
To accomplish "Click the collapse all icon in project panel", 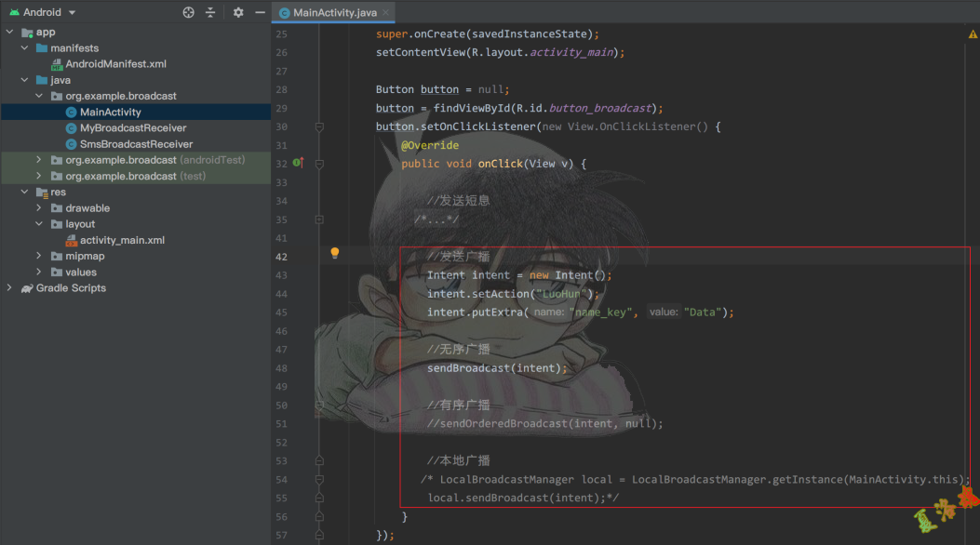I will click(210, 12).
